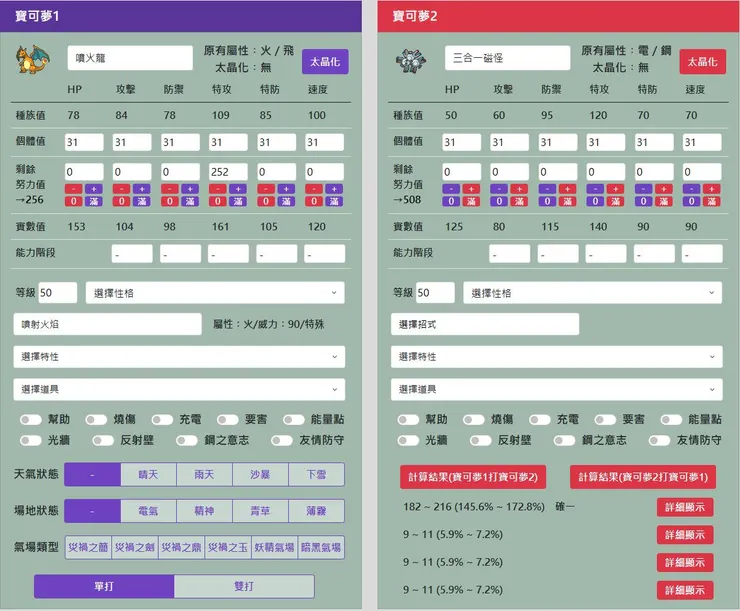Select 電氣 terrain tab
The width and height of the screenshot is (740, 611).
pyautogui.click(x=149, y=511)
